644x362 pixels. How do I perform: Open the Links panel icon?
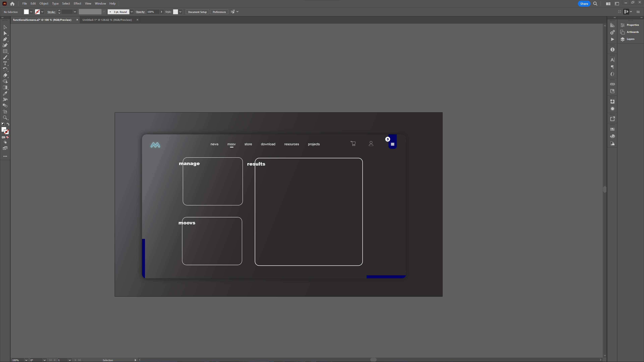point(612,84)
